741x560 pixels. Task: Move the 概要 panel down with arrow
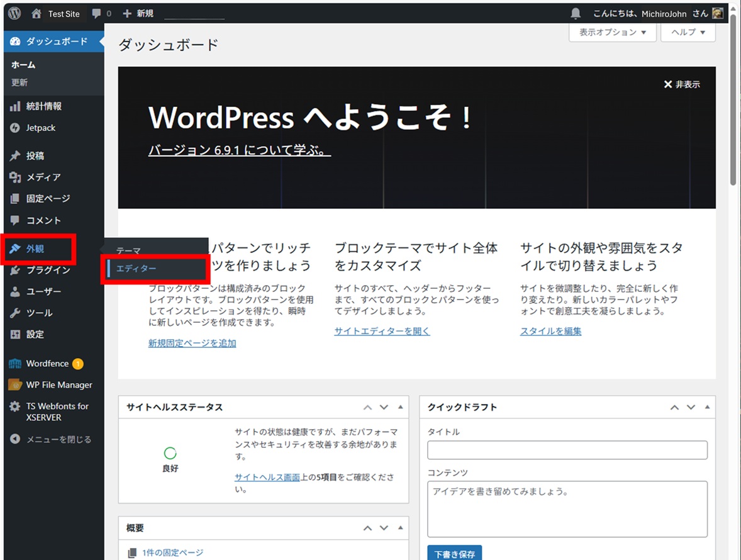tap(384, 529)
